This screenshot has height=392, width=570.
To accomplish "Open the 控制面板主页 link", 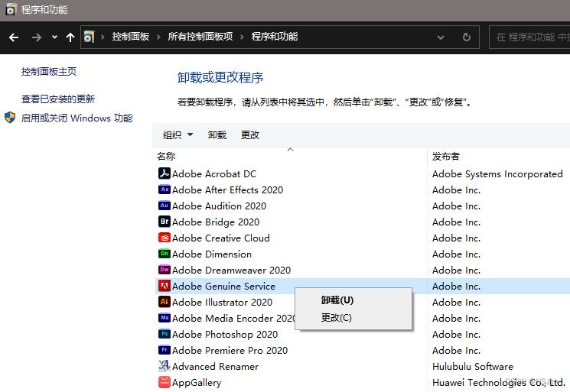I will coord(49,72).
